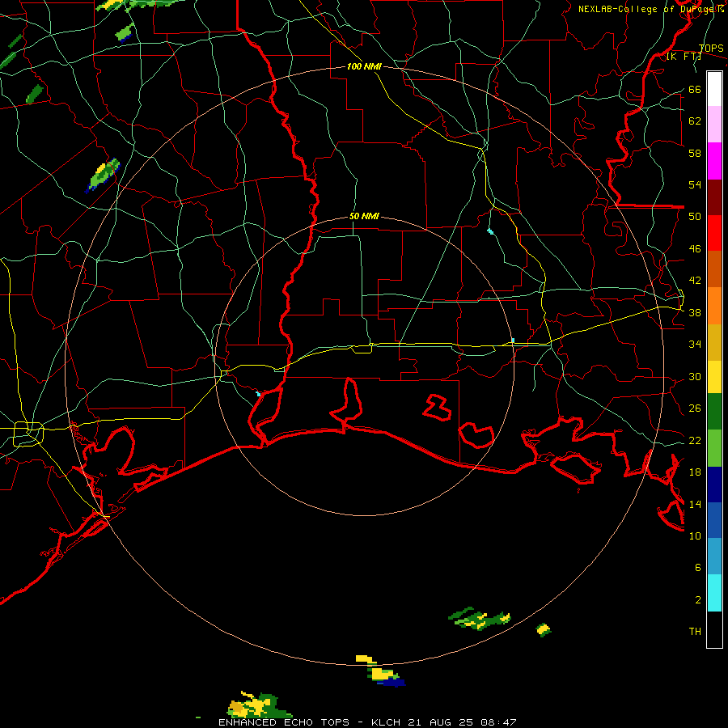The width and height of the screenshot is (728, 728).
Task: Click the 100 NMI range ring label
Action: 364,66
